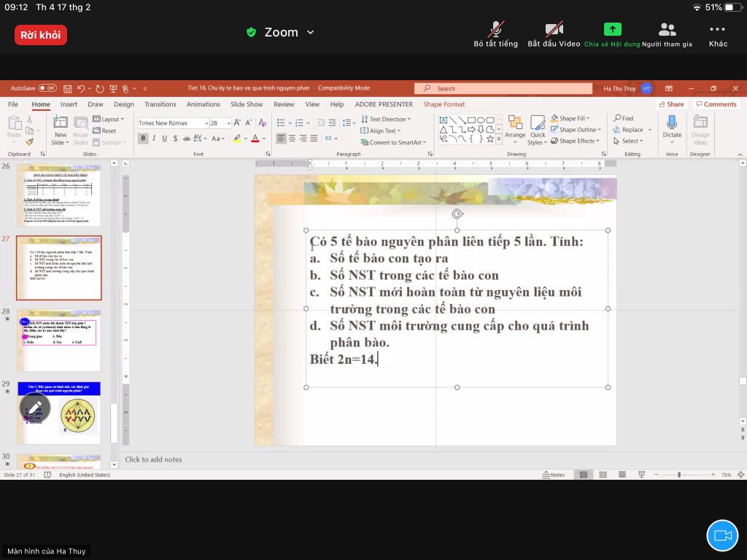This screenshot has width=747, height=560.
Task: Toggle Strikethrough formatting
Action: point(186,138)
